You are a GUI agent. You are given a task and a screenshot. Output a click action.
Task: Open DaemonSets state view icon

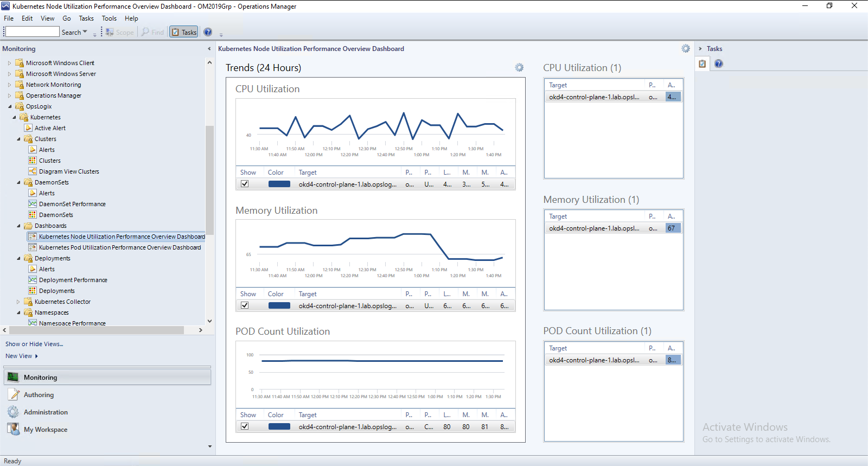point(33,215)
